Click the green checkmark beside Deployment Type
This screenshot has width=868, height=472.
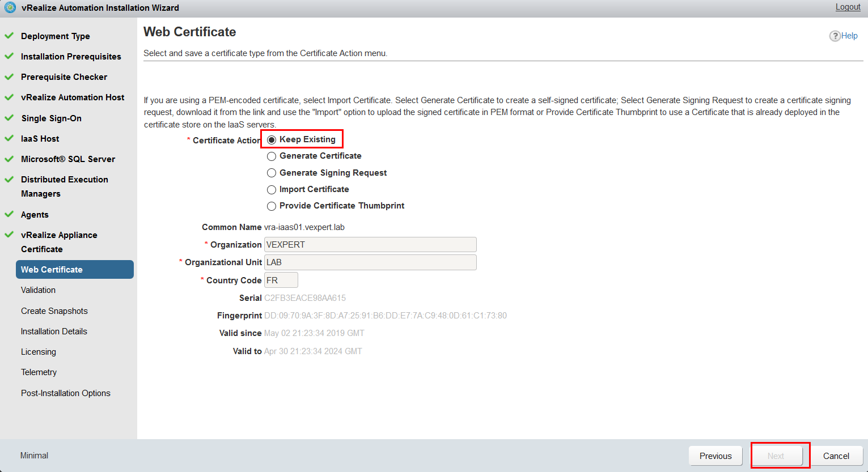tap(9, 36)
